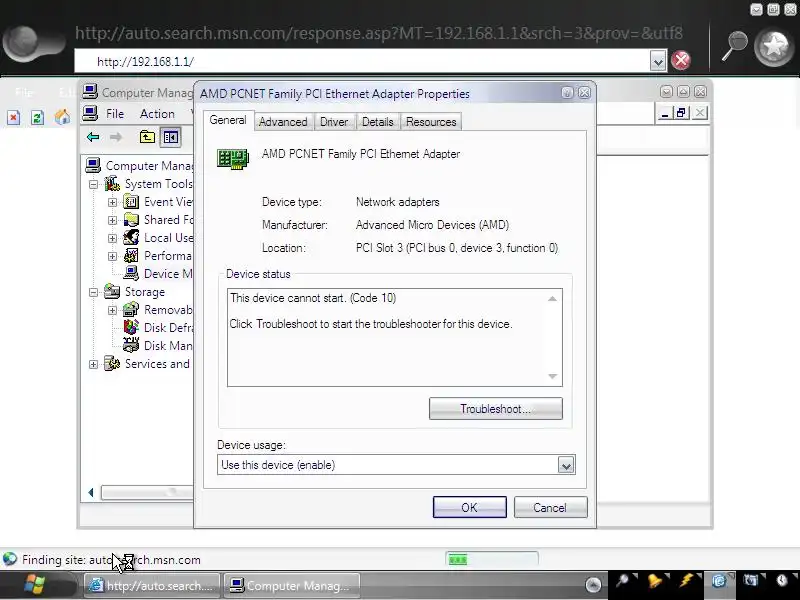This screenshot has height=600, width=800.
Task: Click the 'Advanced Micro Devices (AMD)' manufacturer text
Action: [432, 225]
